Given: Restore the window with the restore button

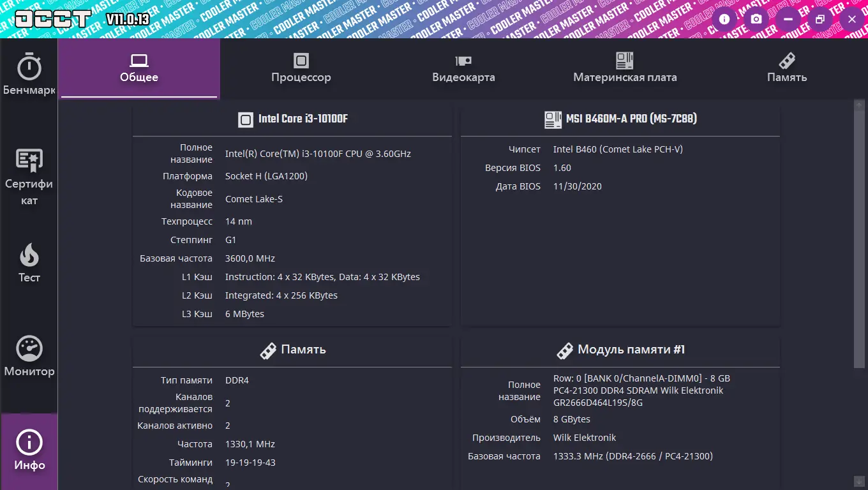Looking at the screenshot, I should tap(820, 19).
